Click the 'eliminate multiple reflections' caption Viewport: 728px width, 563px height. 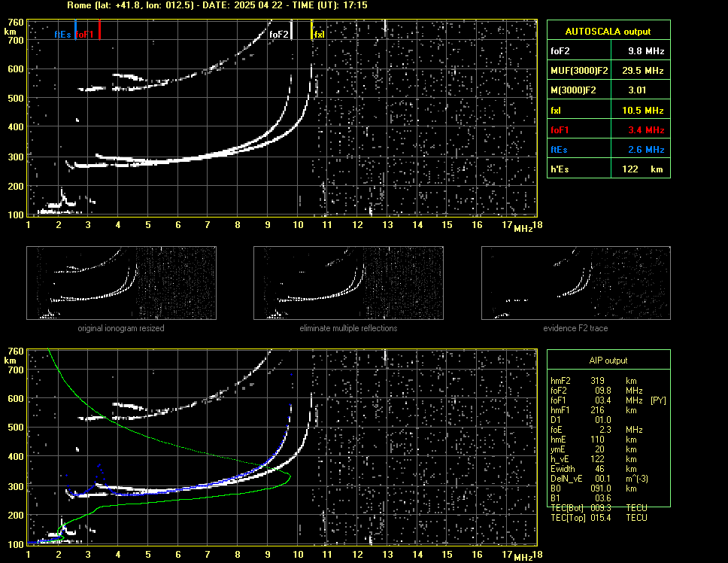(348, 328)
